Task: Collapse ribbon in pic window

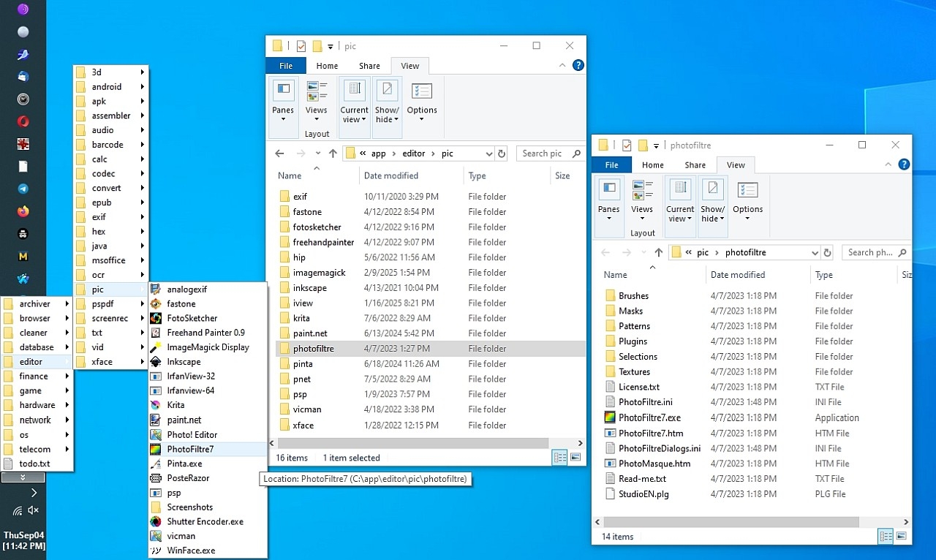Action: click(562, 65)
